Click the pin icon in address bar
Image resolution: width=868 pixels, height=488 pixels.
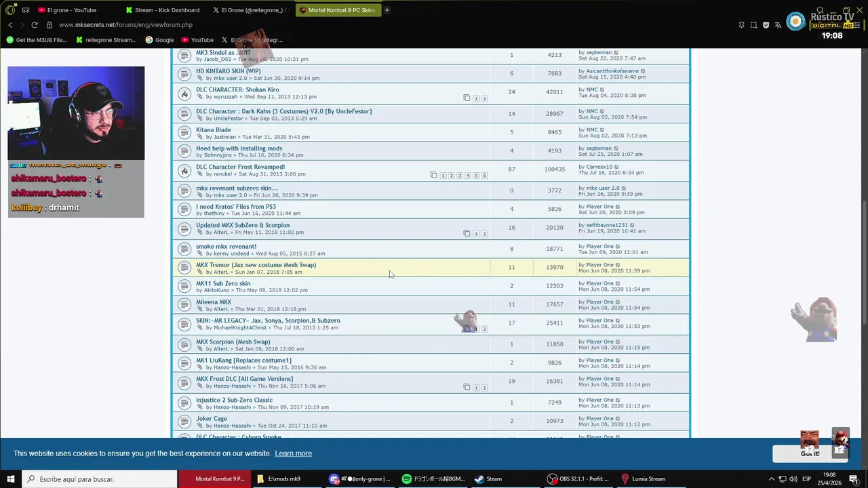coord(741,25)
